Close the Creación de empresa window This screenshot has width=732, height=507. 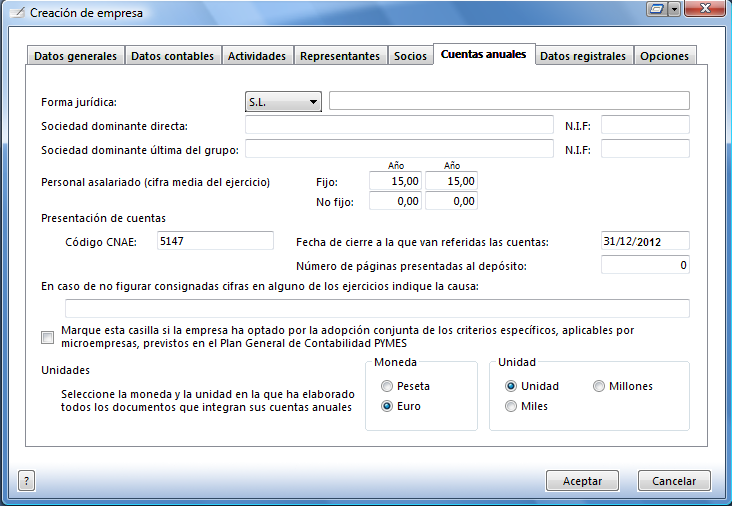[x=703, y=10]
